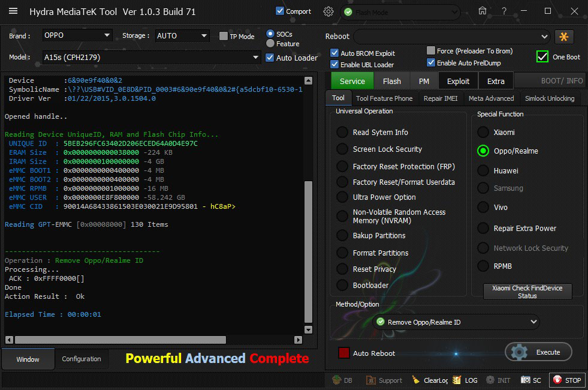The height and width of the screenshot is (390, 588).
Task: Select Factory Reset Protection (FRP)
Action: pos(342,166)
